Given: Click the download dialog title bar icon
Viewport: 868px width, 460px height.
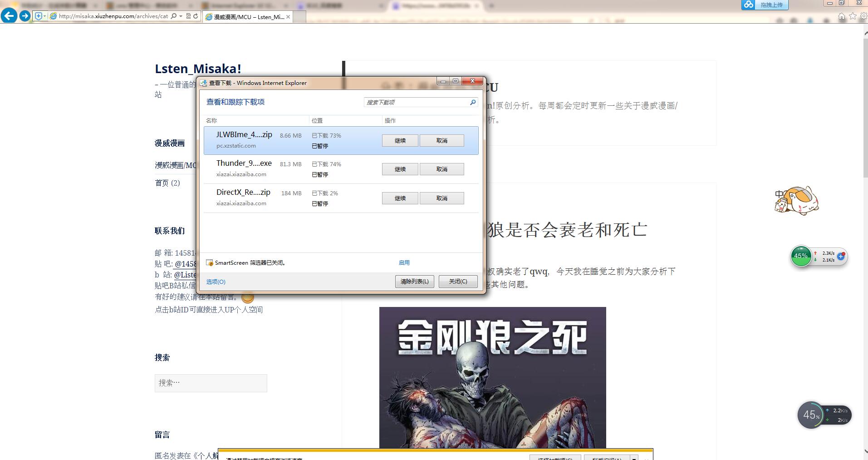Looking at the screenshot, I should pyautogui.click(x=204, y=83).
